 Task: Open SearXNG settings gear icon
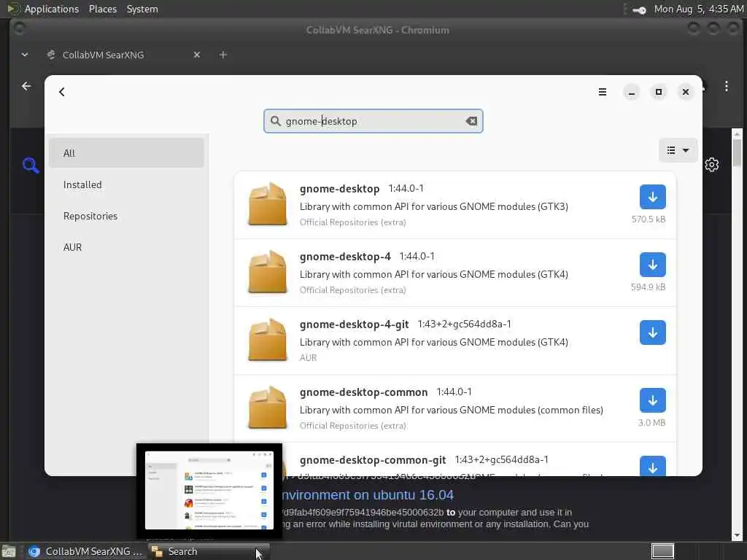(x=712, y=165)
